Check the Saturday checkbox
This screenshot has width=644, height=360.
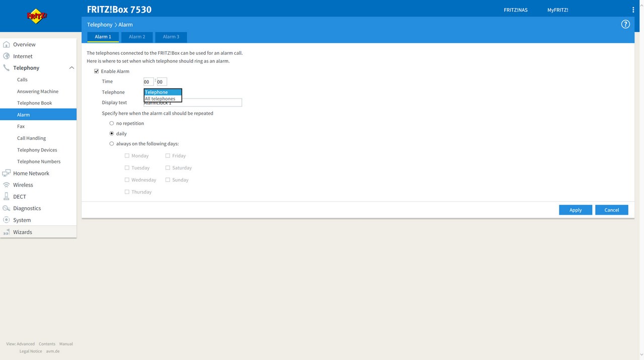168,168
